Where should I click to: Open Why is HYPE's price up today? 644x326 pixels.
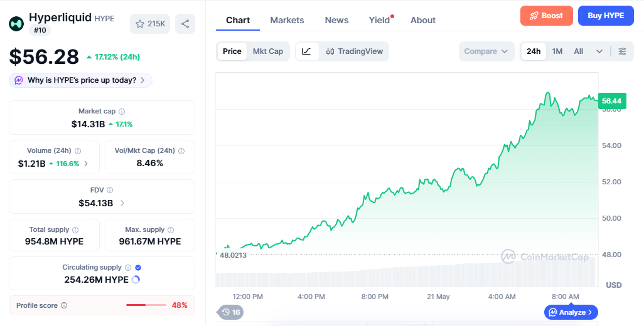[x=80, y=80]
